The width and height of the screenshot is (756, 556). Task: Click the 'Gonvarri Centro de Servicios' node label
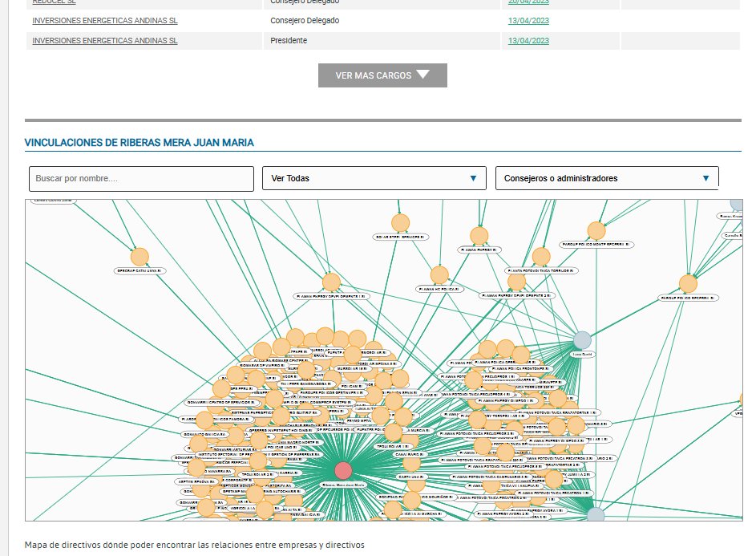221,402
